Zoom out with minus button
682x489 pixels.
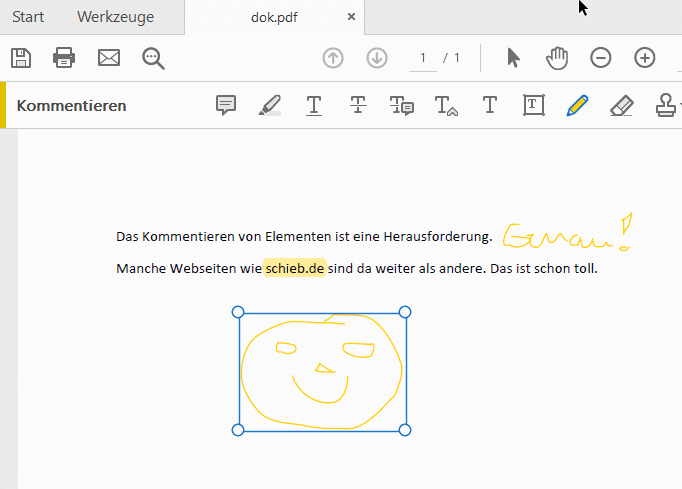(x=601, y=58)
